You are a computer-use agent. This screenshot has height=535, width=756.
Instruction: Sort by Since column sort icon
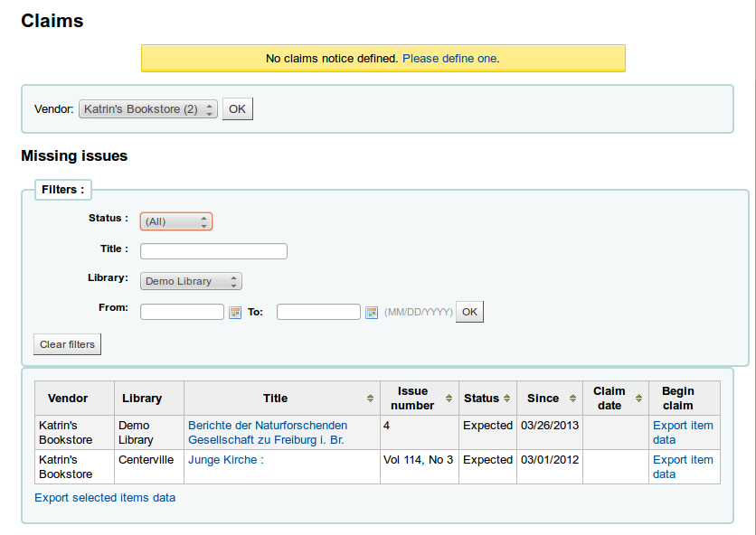(573, 399)
